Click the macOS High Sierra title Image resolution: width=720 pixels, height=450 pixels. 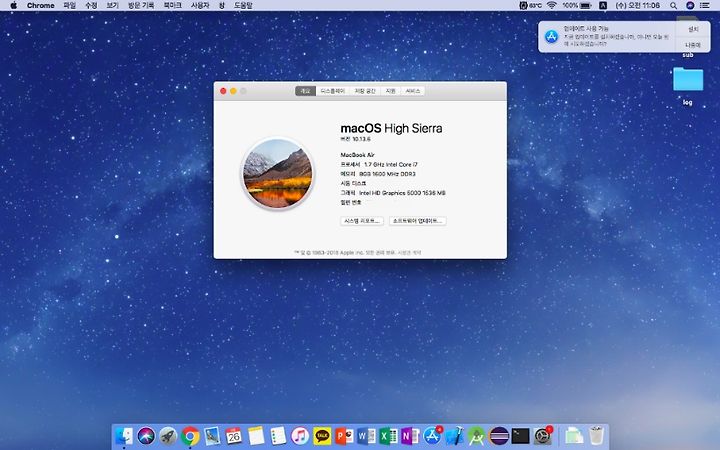click(x=391, y=128)
